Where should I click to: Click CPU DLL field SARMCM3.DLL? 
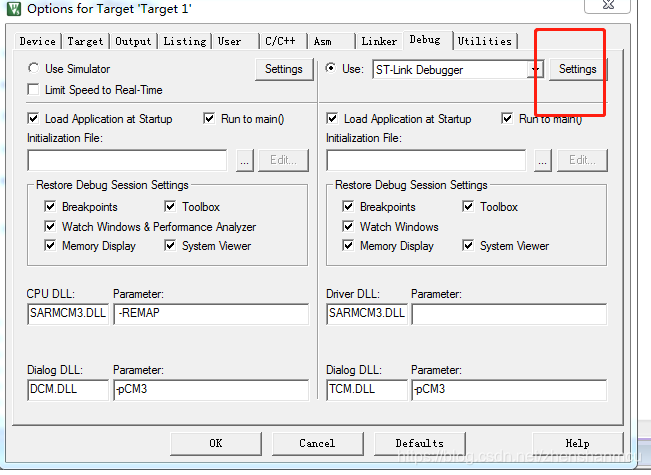coord(68,313)
